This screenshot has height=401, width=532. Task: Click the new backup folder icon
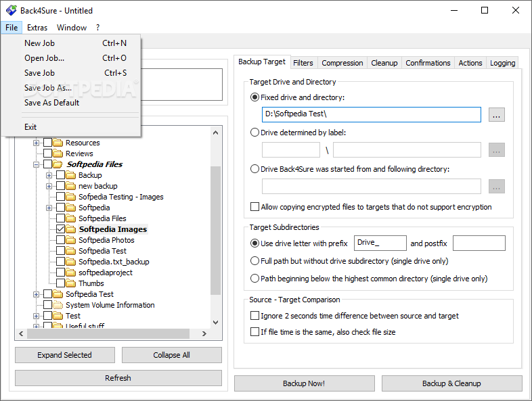click(71, 186)
